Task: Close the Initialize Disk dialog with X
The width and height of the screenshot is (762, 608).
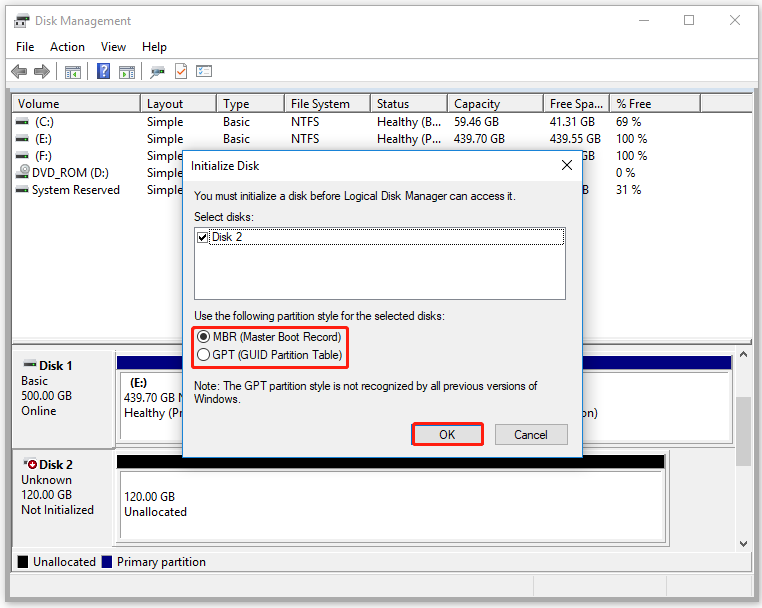Action: 567,165
